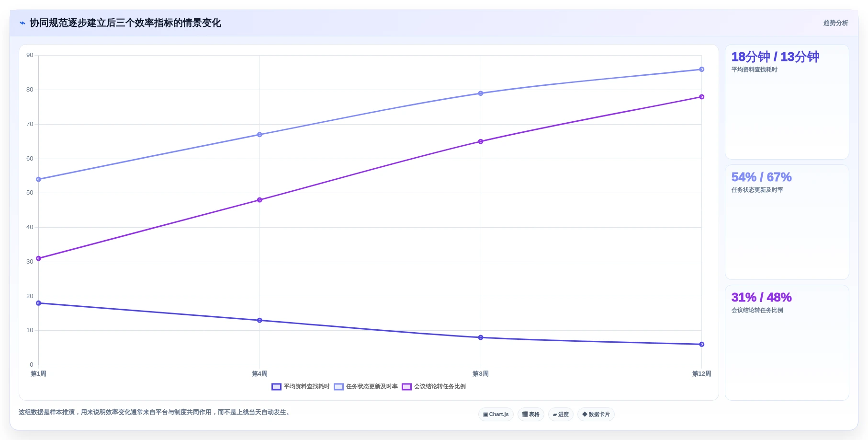Click the 第4周 x-axis label
Image resolution: width=868 pixels, height=440 pixels.
coord(259,374)
